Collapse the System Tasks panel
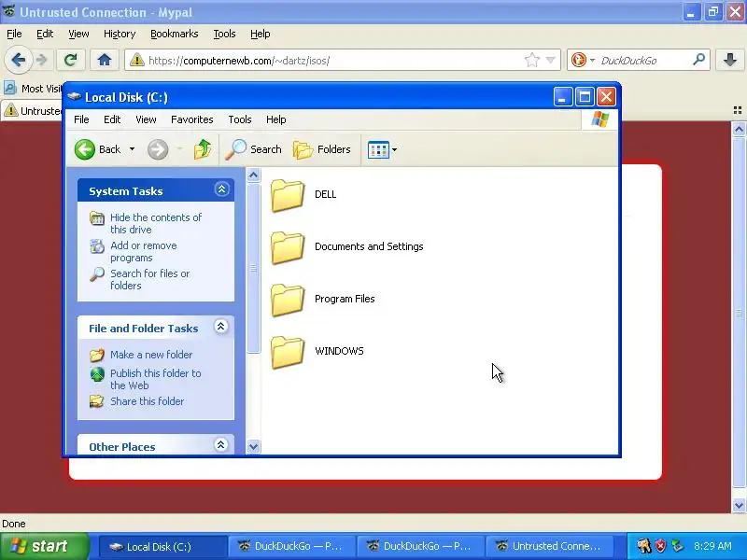Image resolution: width=747 pixels, height=560 pixels. (x=221, y=189)
